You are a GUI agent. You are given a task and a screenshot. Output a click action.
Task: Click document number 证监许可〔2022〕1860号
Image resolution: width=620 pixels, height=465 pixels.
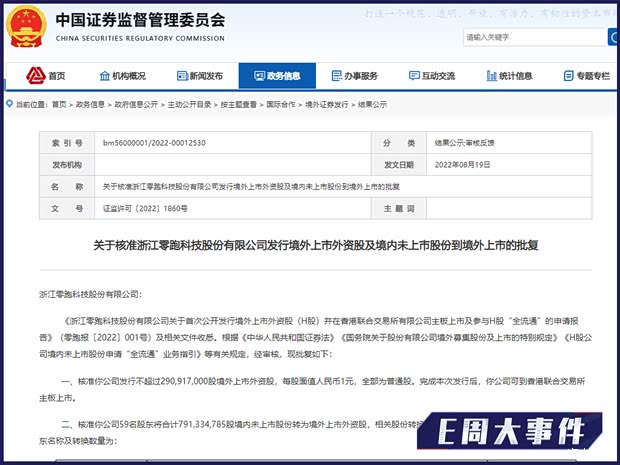(145, 208)
